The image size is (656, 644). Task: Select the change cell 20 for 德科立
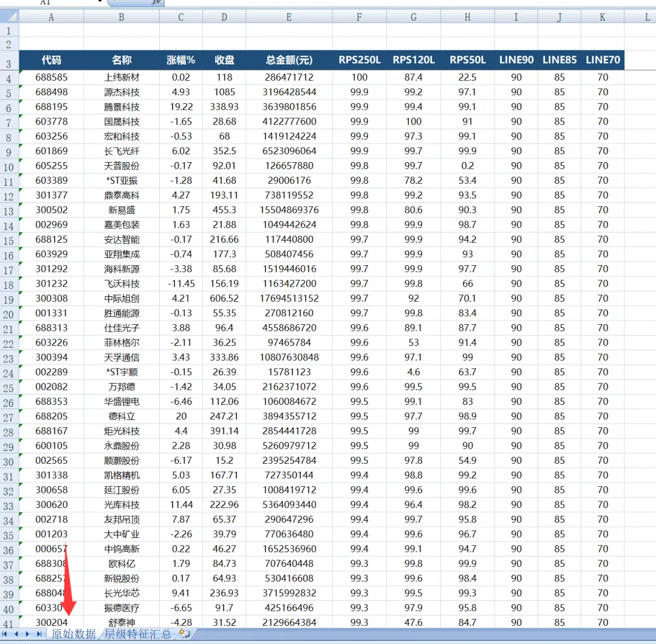(x=181, y=416)
